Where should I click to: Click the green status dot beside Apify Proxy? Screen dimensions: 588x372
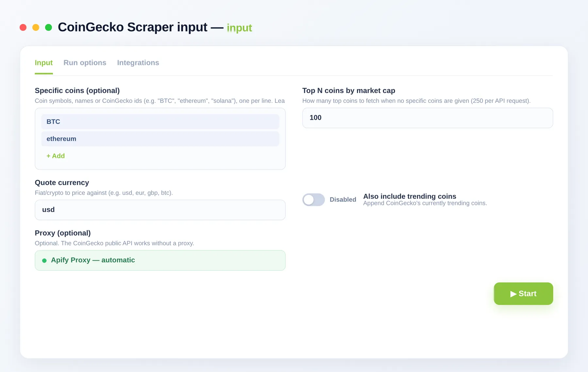point(44,260)
